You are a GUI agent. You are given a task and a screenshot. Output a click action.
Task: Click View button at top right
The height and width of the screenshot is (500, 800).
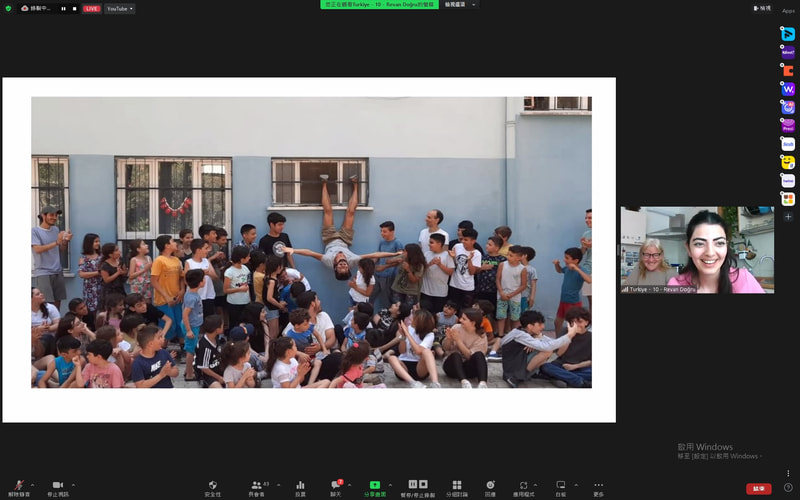(x=762, y=8)
